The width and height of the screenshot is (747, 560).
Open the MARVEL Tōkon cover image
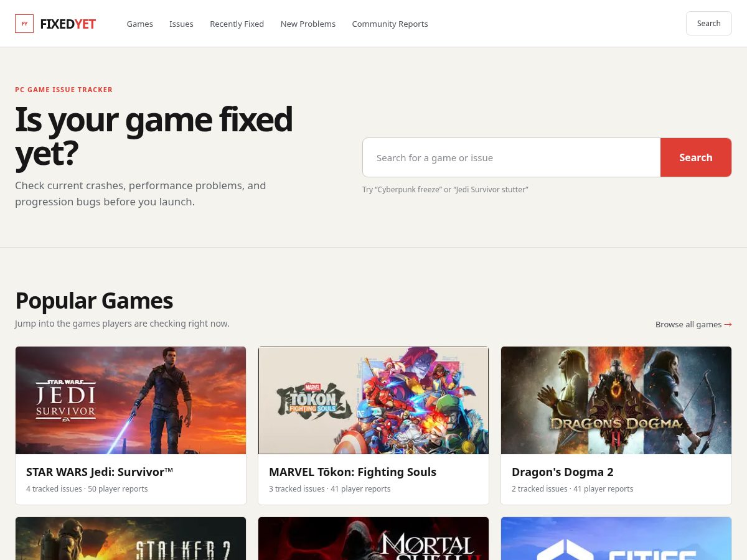pos(374,400)
